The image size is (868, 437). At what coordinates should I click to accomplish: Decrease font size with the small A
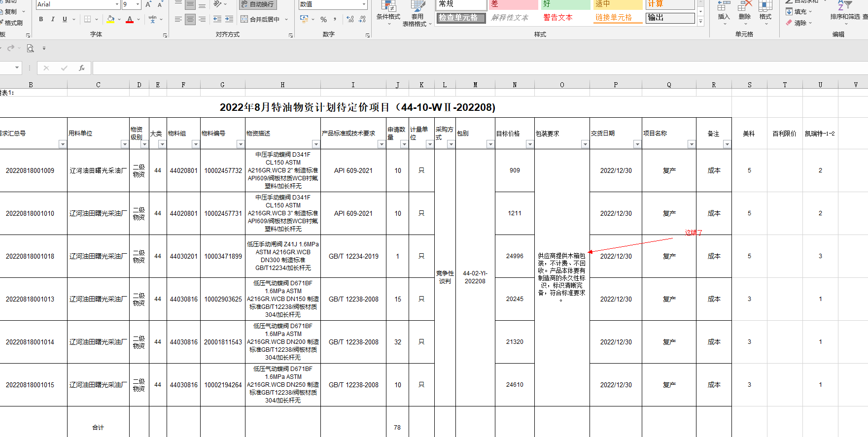click(x=160, y=4)
